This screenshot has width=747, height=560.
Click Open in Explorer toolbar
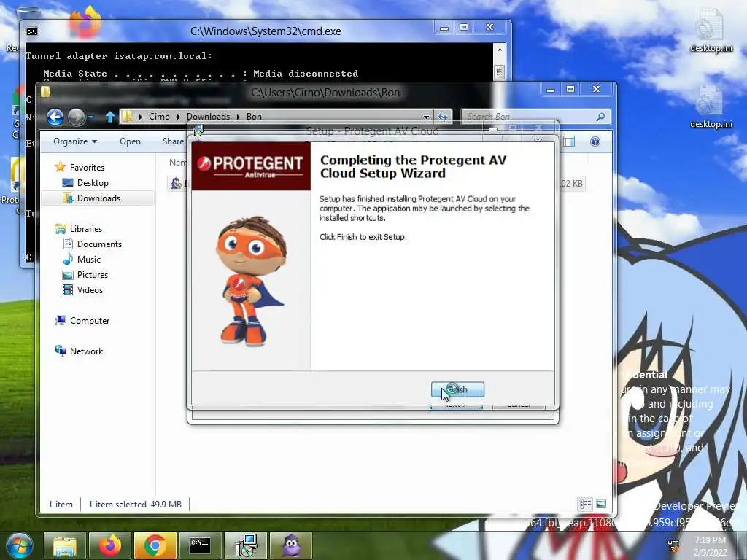(x=130, y=141)
